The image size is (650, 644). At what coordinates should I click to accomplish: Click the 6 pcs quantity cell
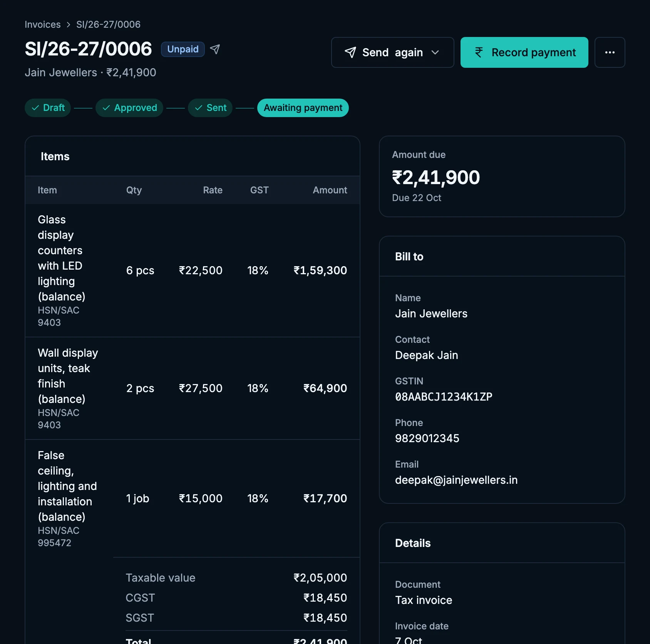point(140,270)
